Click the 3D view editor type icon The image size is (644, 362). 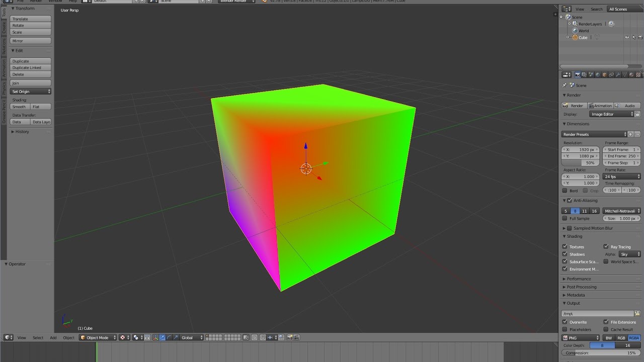click(x=9, y=338)
